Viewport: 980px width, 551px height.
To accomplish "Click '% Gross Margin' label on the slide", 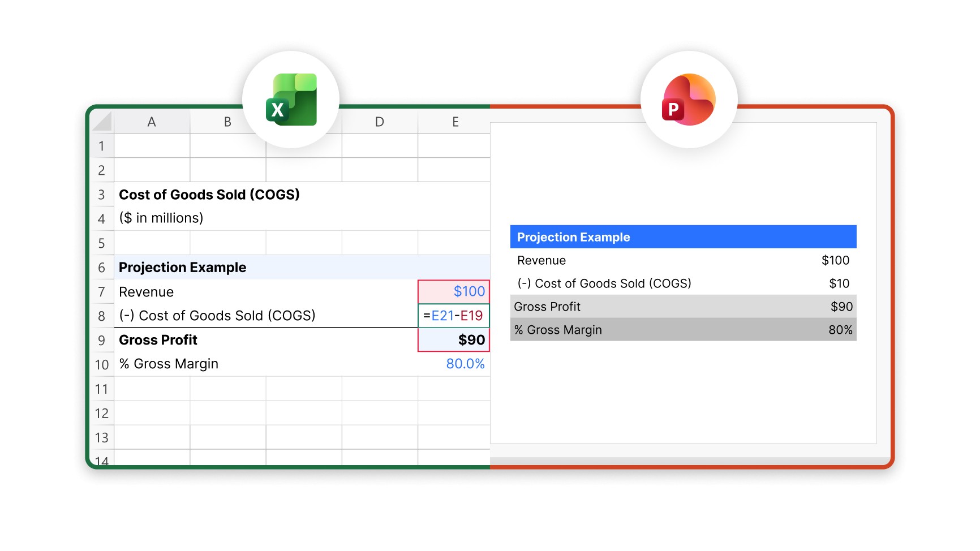I will (558, 330).
